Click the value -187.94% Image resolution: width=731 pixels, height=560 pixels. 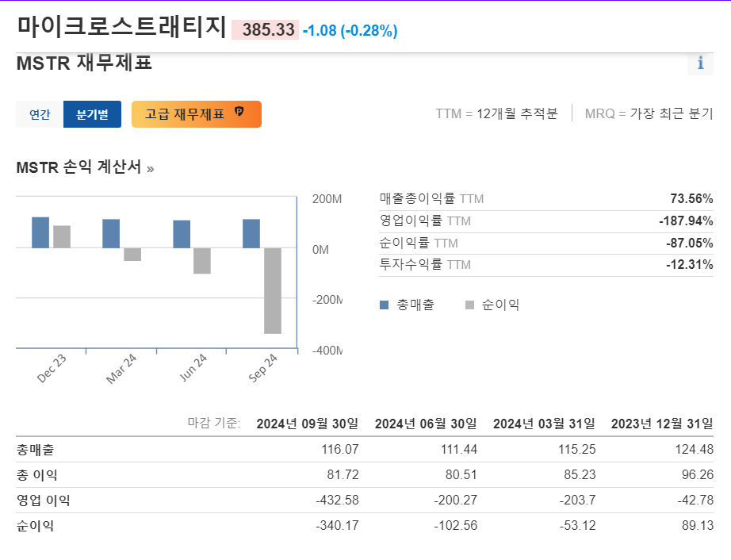[686, 221]
